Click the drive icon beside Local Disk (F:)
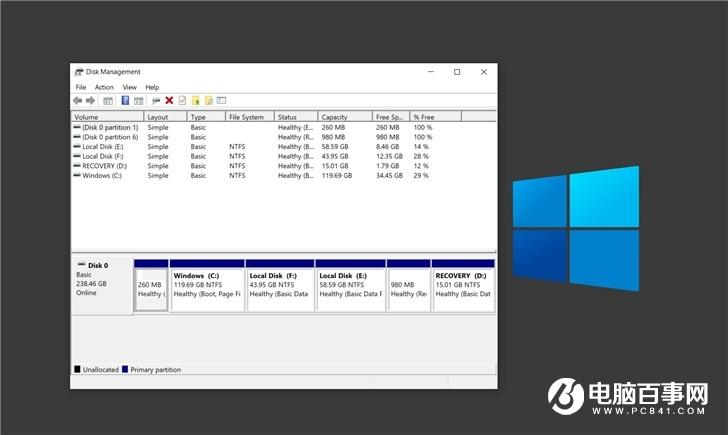This screenshot has height=435, width=728. pos(77,156)
